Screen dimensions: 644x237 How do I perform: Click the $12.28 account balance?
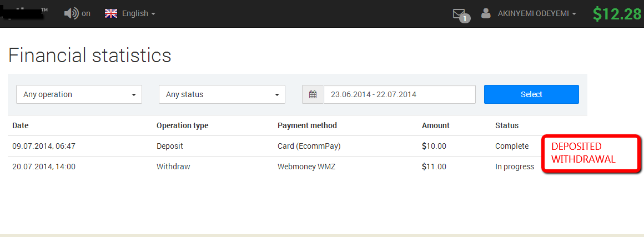coord(616,13)
